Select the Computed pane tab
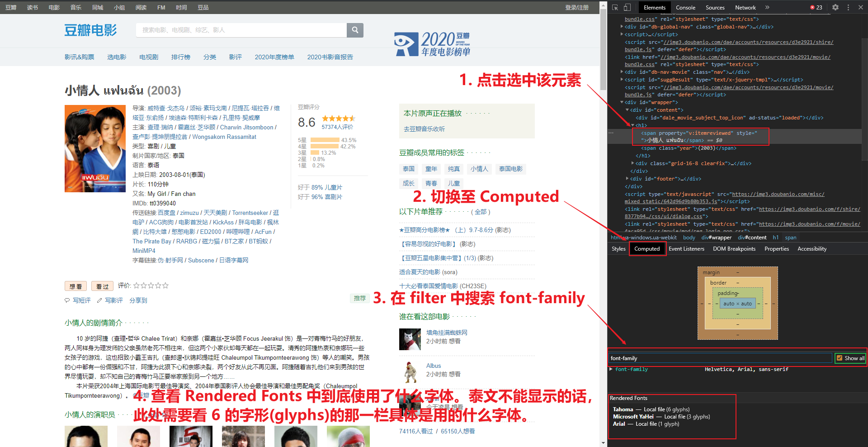 coord(647,249)
